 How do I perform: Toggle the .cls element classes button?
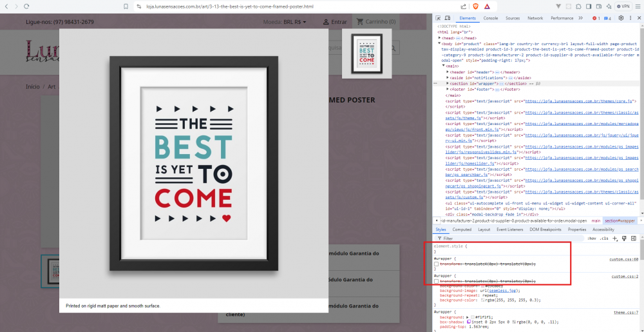pyautogui.click(x=604, y=239)
